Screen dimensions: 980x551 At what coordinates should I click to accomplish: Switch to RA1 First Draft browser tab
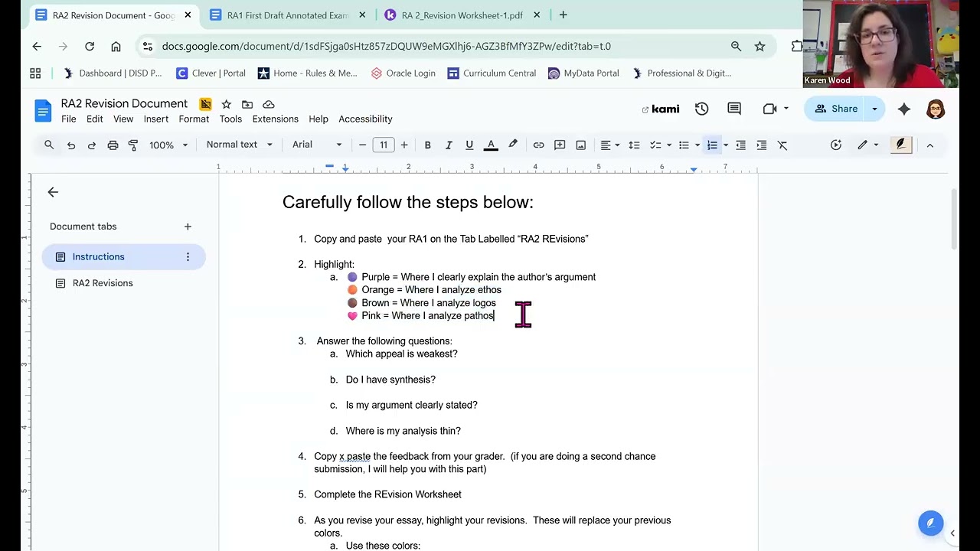[x=286, y=15]
